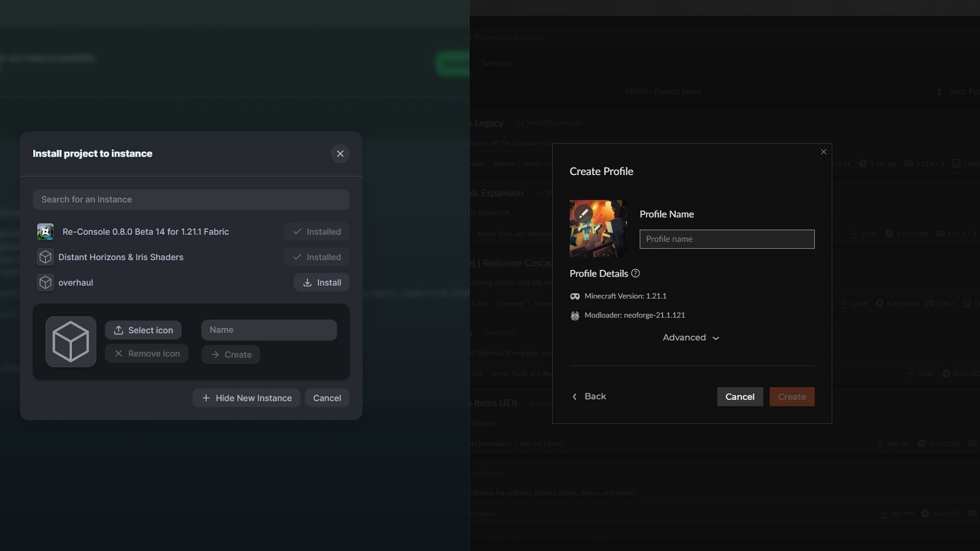Click the Distant Horizons instance icon
Image resolution: width=980 pixels, height=551 pixels.
(44, 256)
